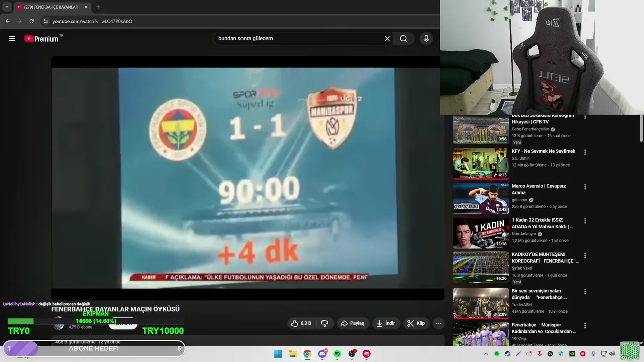Open options for the 1 Kadın video

[x=585, y=221]
